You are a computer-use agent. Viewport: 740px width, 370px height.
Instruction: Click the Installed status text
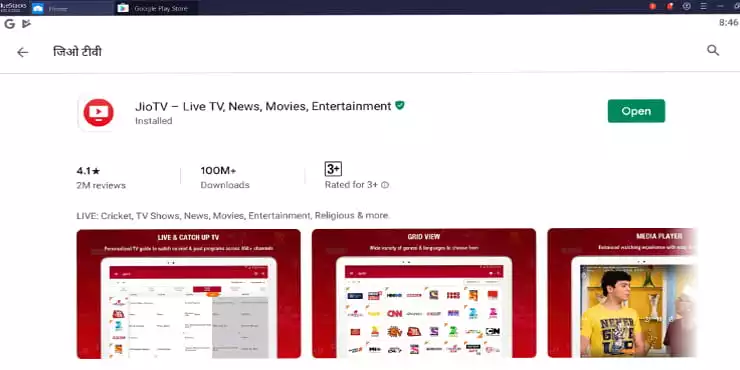click(x=153, y=121)
